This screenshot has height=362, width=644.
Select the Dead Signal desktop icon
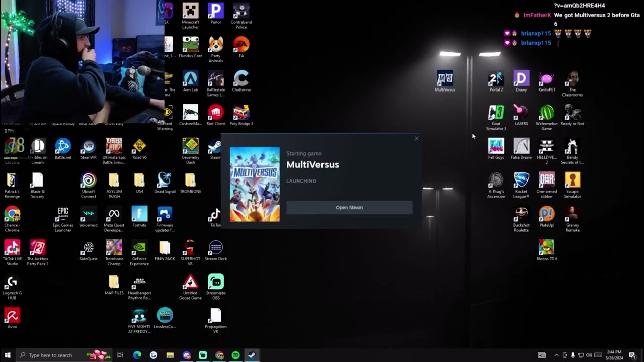[x=165, y=183]
